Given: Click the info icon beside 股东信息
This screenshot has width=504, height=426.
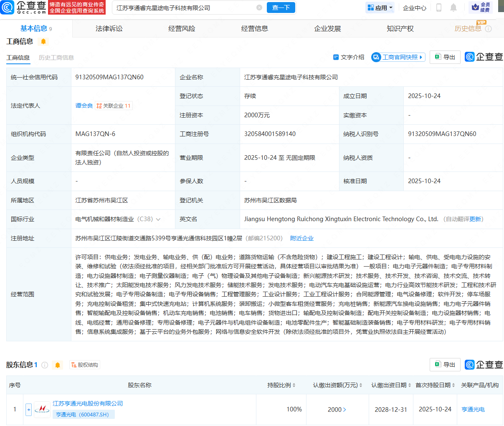Looking at the screenshot, I should [x=45, y=365].
